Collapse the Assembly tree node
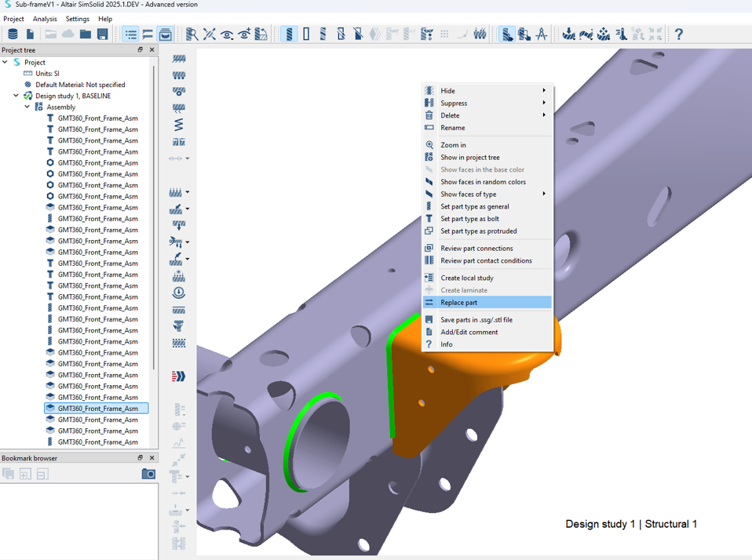The width and height of the screenshot is (752, 560). [x=27, y=107]
